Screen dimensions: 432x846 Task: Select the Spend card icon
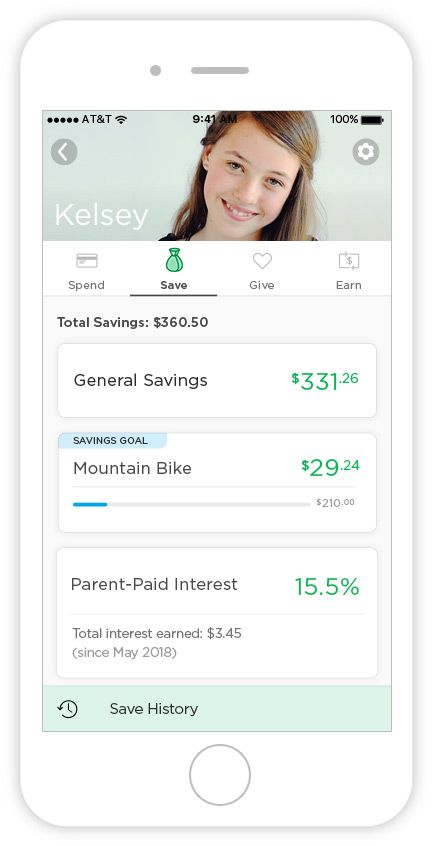[x=86, y=261]
